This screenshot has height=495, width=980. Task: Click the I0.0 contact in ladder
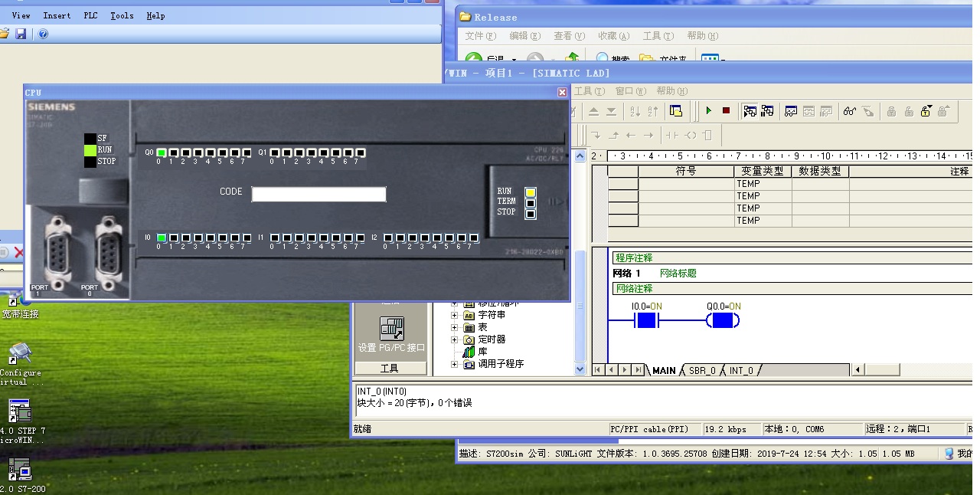(x=647, y=320)
